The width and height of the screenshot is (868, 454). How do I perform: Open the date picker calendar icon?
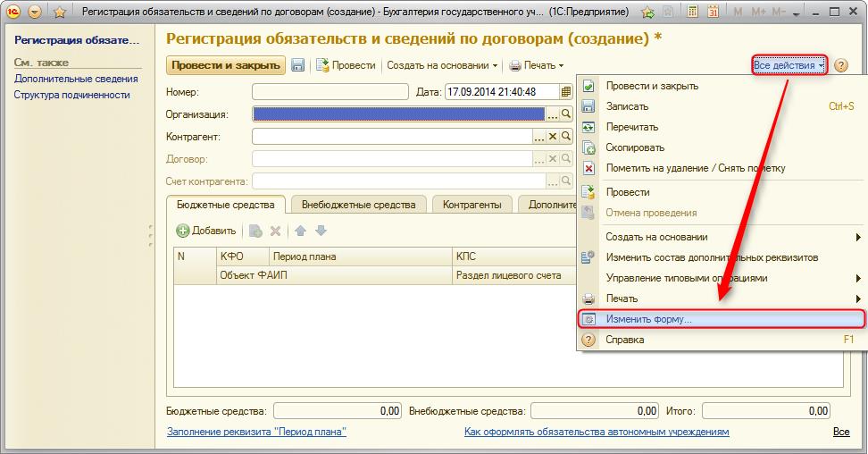click(x=566, y=92)
